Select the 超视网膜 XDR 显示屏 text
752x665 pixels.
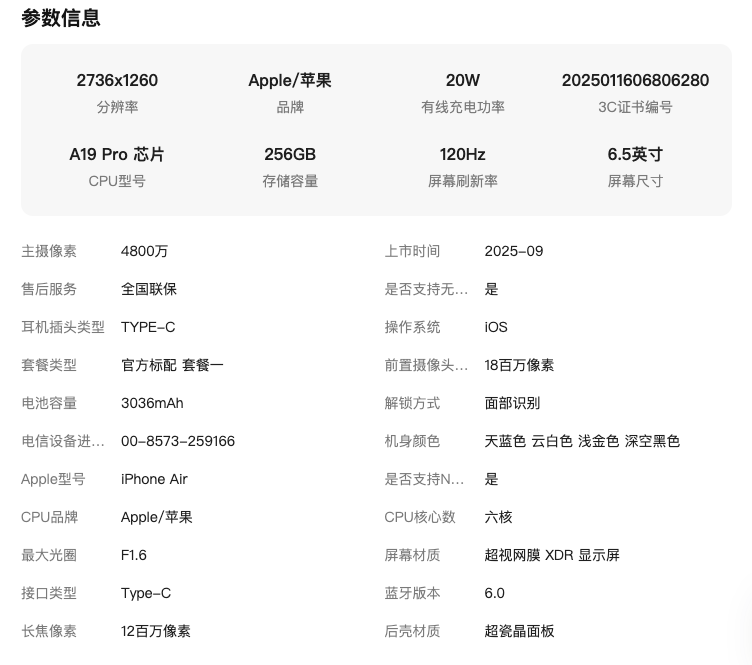pos(552,555)
